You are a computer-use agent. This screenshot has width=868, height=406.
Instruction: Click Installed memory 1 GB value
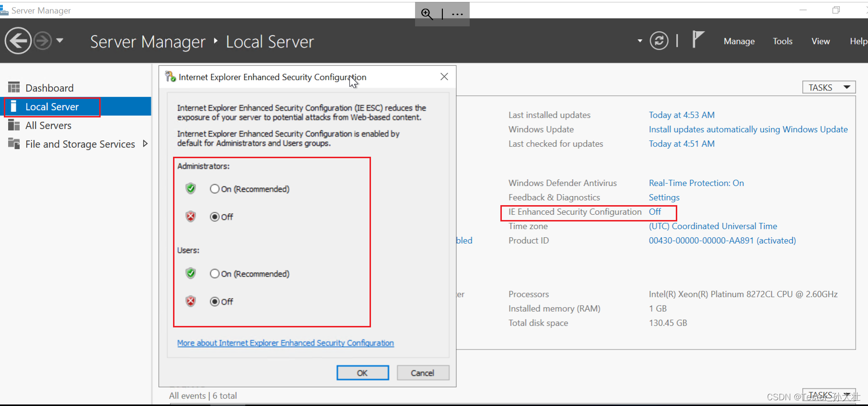click(658, 309)
